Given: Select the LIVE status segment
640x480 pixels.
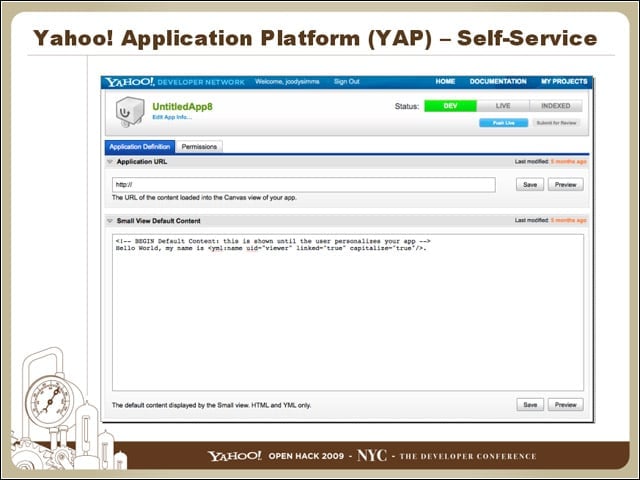Looking at the screenshot, I should [503, 106].
